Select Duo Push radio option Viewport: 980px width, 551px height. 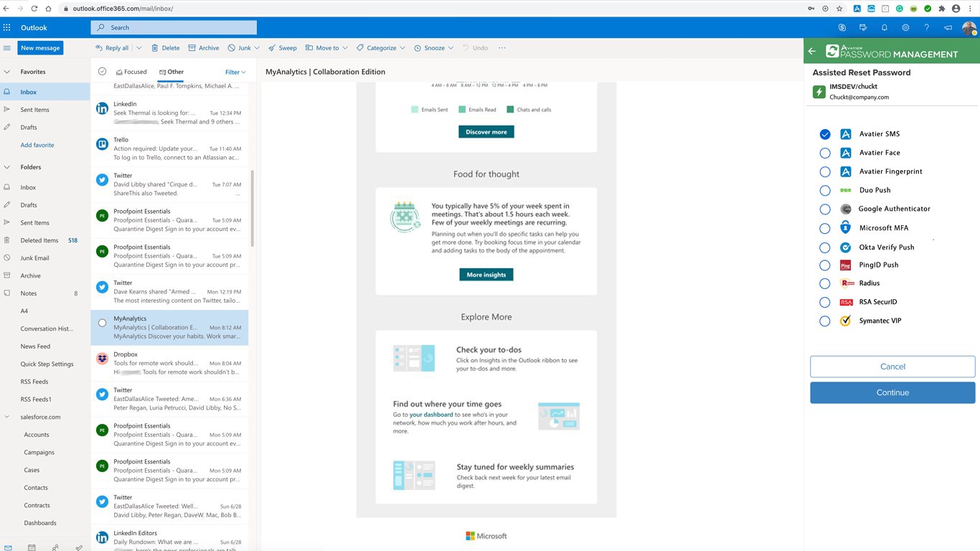[x=825, y=190]
